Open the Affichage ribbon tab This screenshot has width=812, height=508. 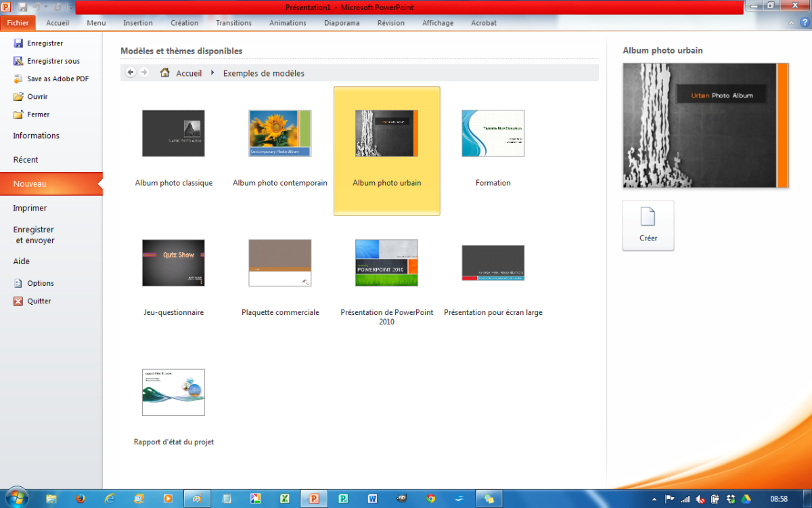click(x=438, y=23)
